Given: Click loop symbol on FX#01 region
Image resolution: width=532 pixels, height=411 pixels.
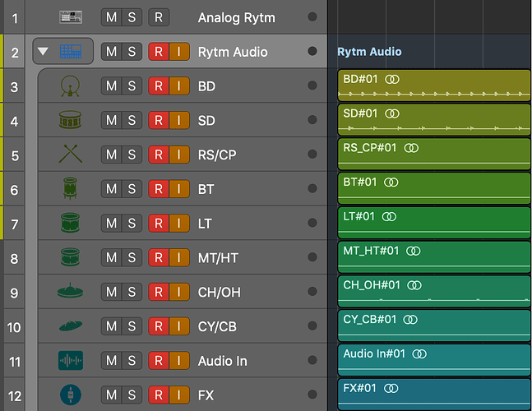Looking at the screenshot, I should point(391,389).
